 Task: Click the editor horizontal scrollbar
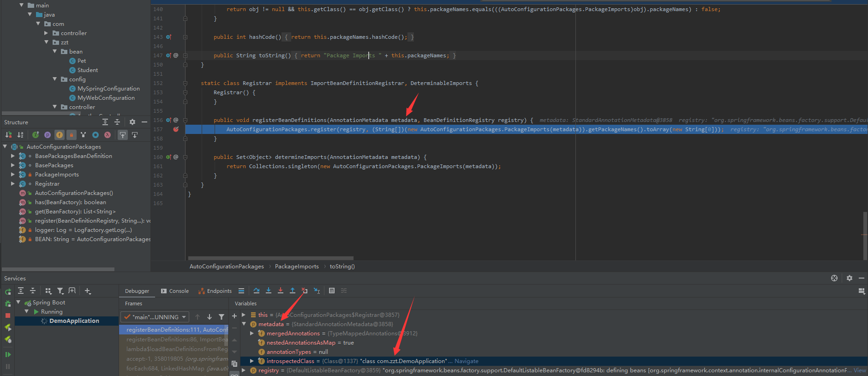click(270, 258)
